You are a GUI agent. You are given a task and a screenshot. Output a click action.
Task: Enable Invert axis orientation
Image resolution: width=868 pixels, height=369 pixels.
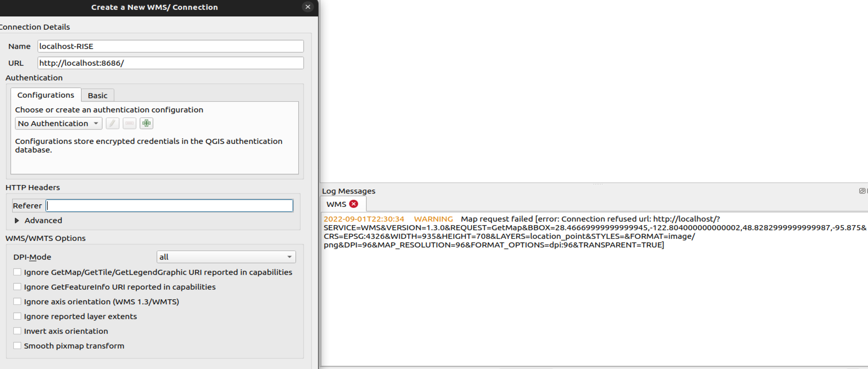(x=17, y=331)
